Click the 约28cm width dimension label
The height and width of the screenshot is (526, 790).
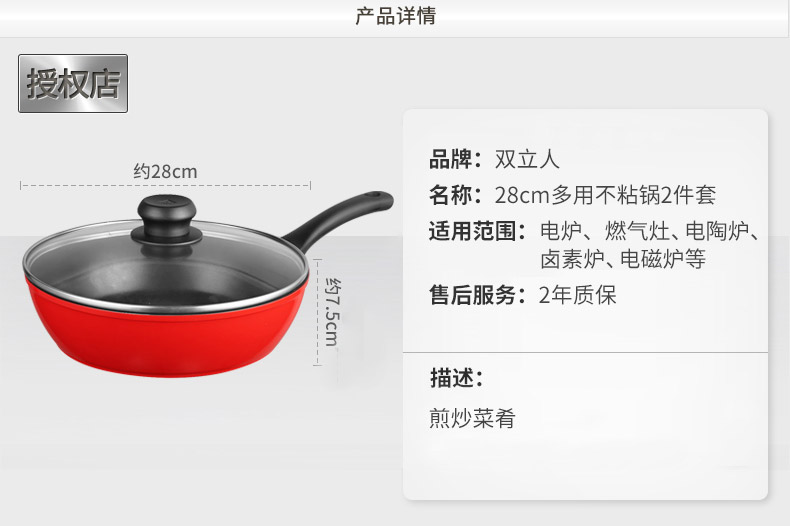(x=165, y=172)
